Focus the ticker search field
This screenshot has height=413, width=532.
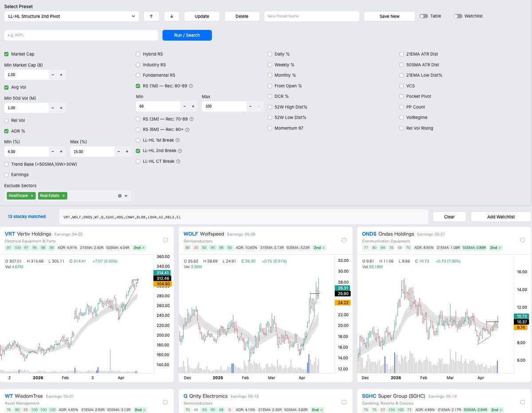(81, 35)
